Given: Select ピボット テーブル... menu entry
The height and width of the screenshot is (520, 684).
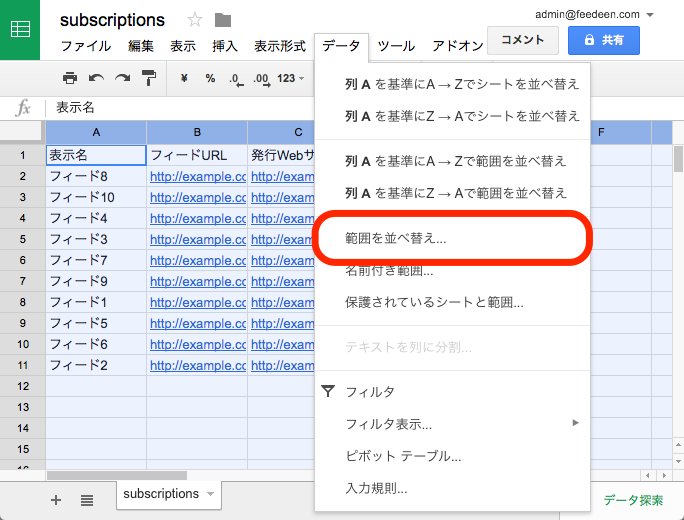Looking at the screenshot, I should click(403, 456).
